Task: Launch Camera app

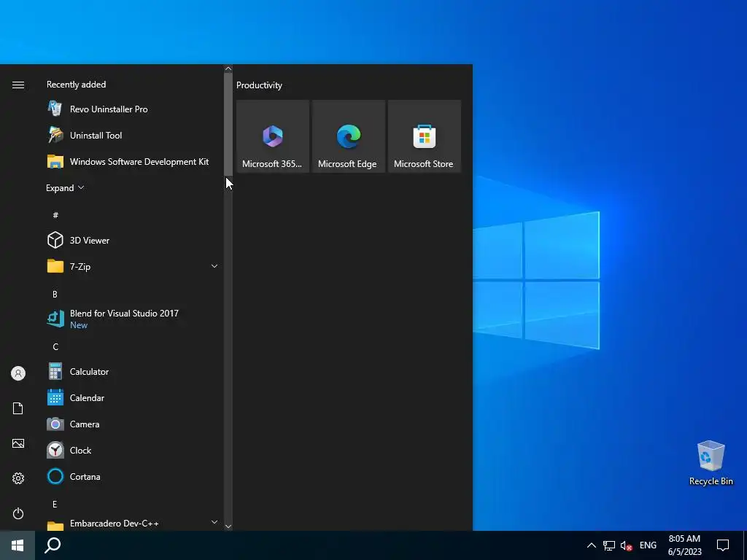Action: 131,424
